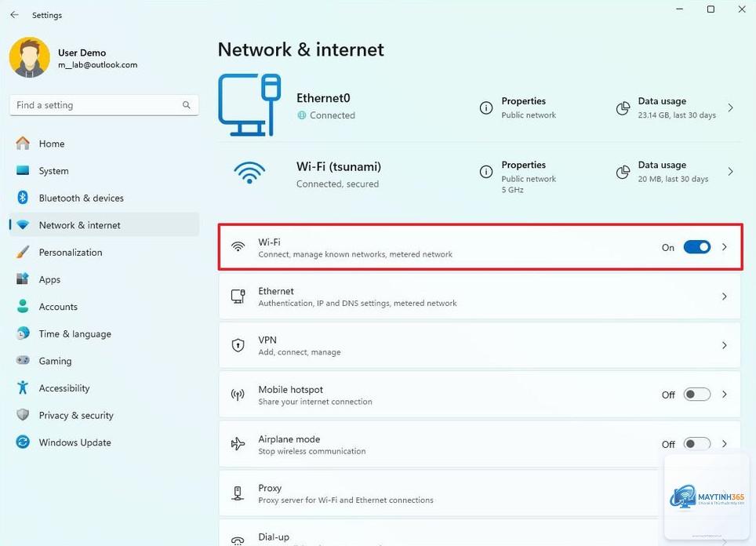
Task: Click Wi-Fi (tsunami) Connected, secured text
Action: (337, 184)
